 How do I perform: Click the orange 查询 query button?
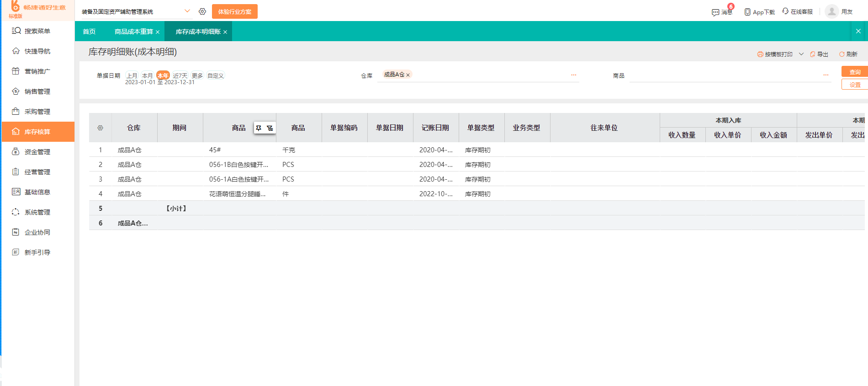[x=855, y=72]
